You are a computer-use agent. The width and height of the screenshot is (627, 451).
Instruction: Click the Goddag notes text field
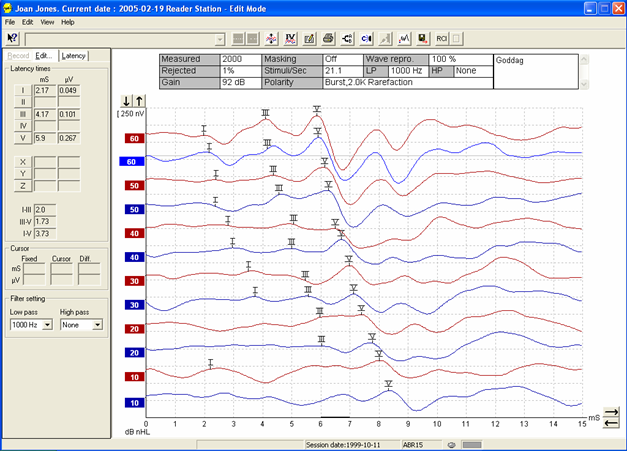point(538,73)
